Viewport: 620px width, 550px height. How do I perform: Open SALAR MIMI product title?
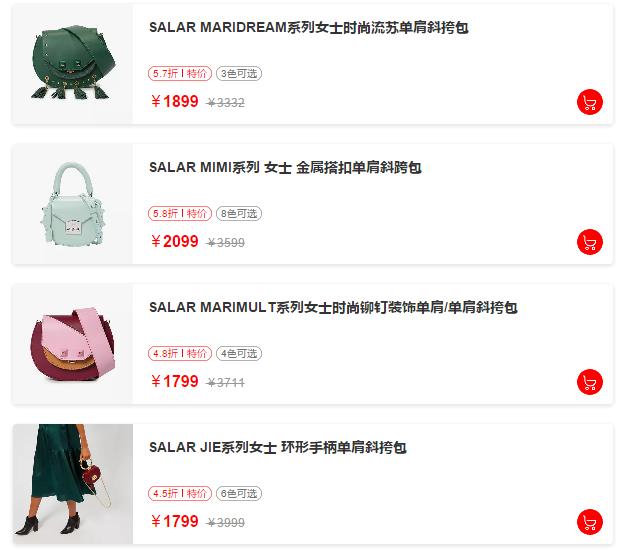click(x=285, y=168)
